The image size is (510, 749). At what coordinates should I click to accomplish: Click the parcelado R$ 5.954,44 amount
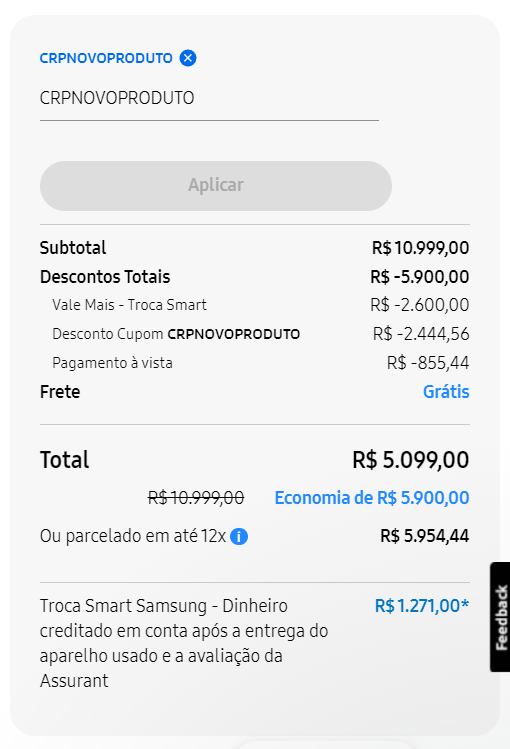(x=425, y=536)
